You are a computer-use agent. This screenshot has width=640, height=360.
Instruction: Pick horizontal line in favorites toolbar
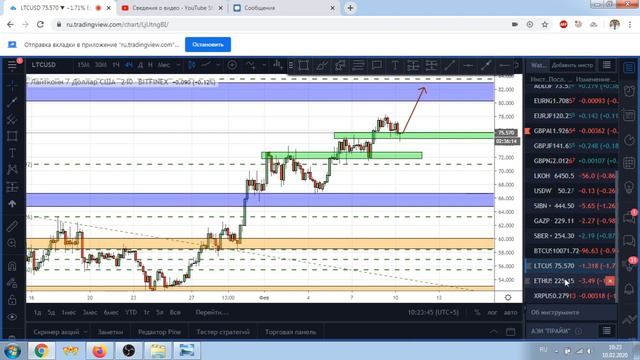click(468, 65)
